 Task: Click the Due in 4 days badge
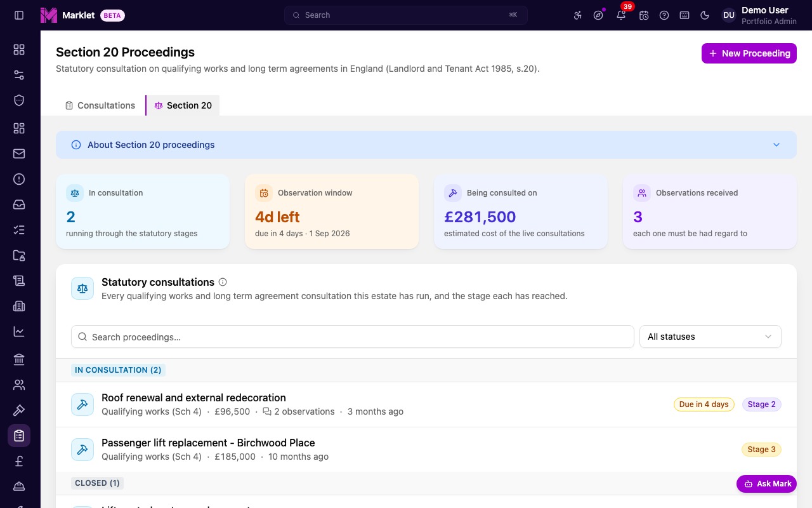point(704,404)
